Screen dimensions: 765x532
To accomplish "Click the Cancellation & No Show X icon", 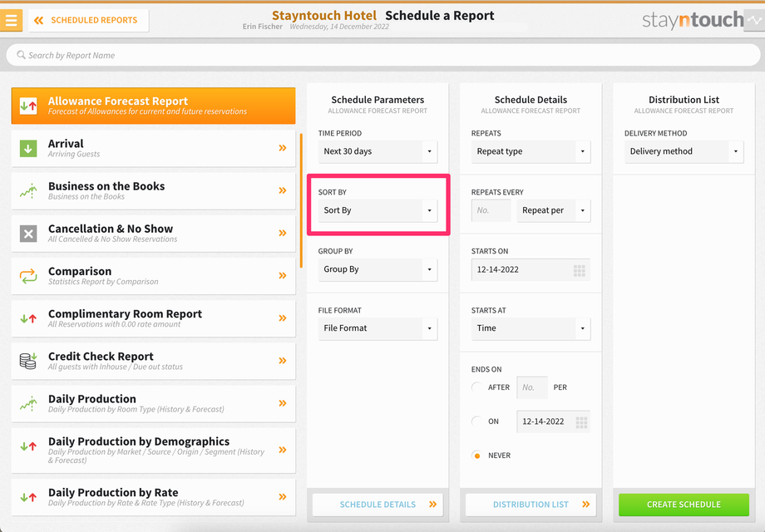I will (x=28, y=234).
